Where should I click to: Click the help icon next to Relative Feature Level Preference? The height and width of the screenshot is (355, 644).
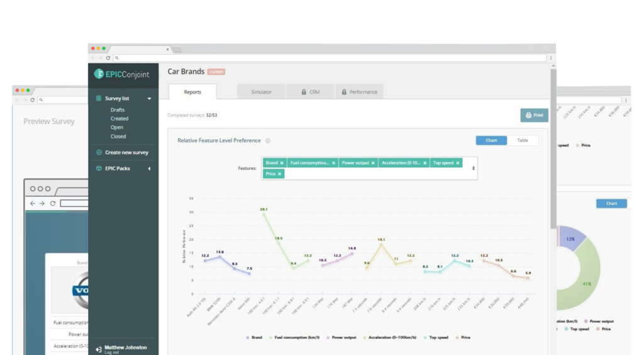(268, 141)
